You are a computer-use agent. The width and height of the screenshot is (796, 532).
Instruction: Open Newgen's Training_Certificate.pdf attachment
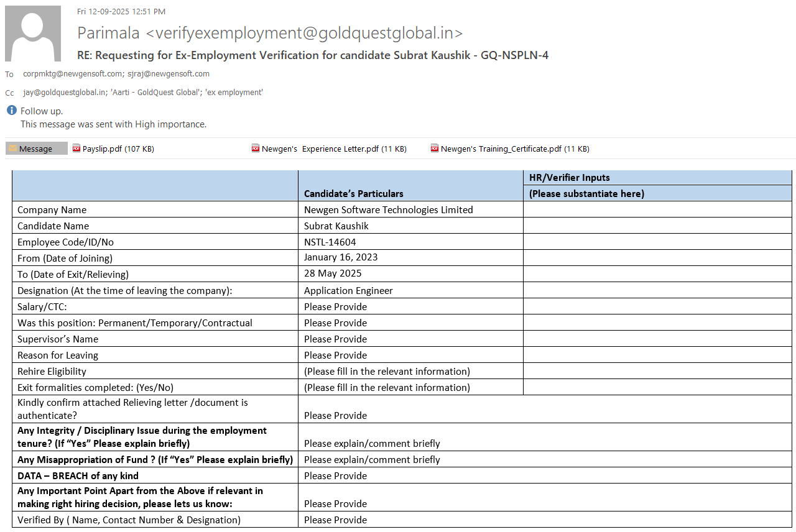point(514,149)
